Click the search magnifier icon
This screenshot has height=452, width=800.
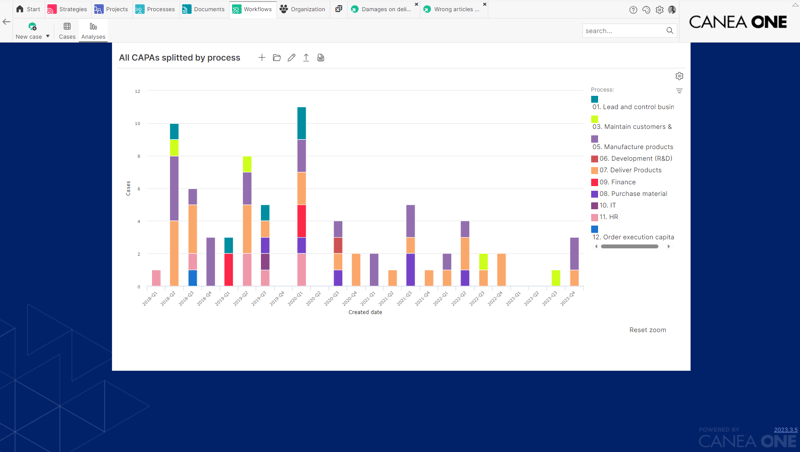click(x=670, y=31)
